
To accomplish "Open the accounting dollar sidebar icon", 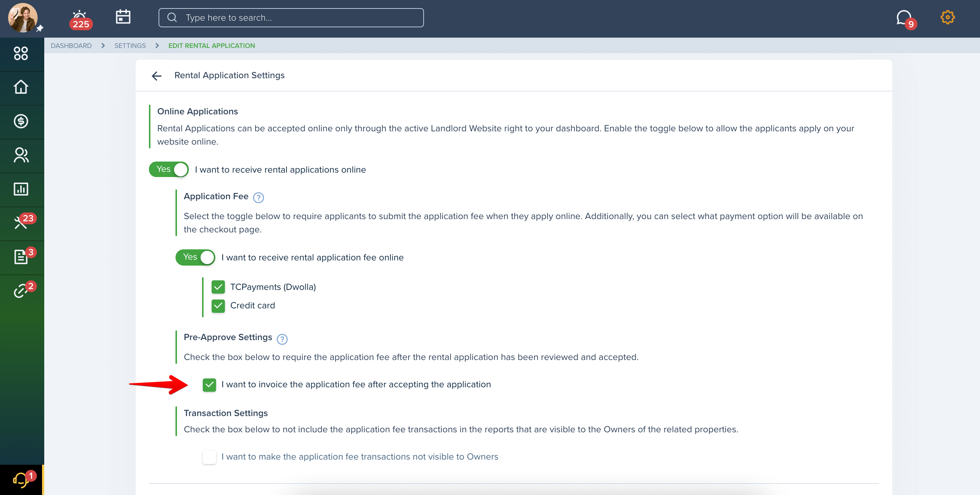I will pos(21,121).
